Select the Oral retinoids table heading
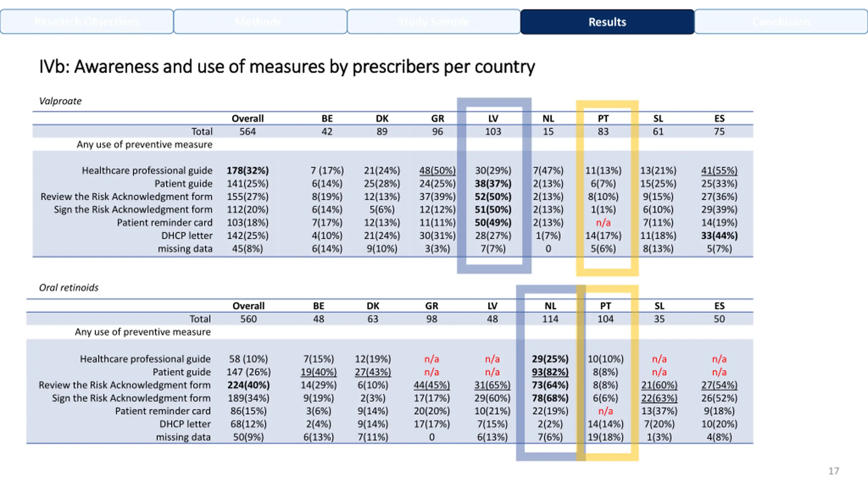 point(69,288)
